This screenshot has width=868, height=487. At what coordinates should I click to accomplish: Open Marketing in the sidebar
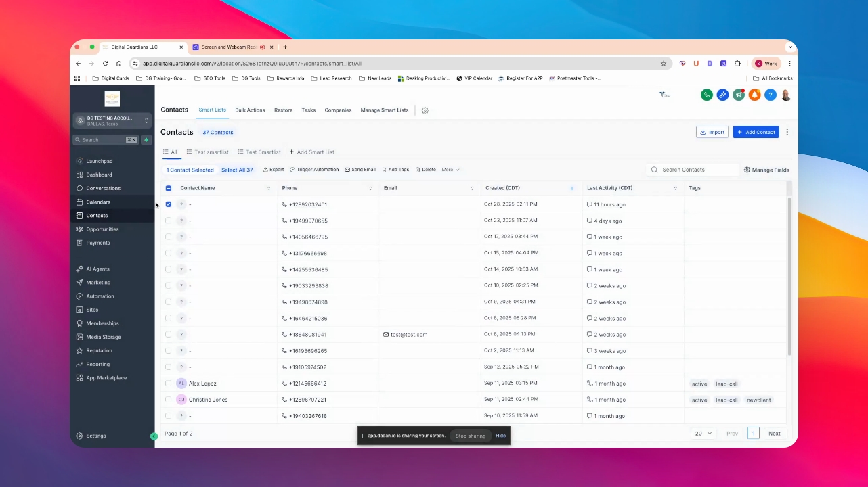[98, 283]
